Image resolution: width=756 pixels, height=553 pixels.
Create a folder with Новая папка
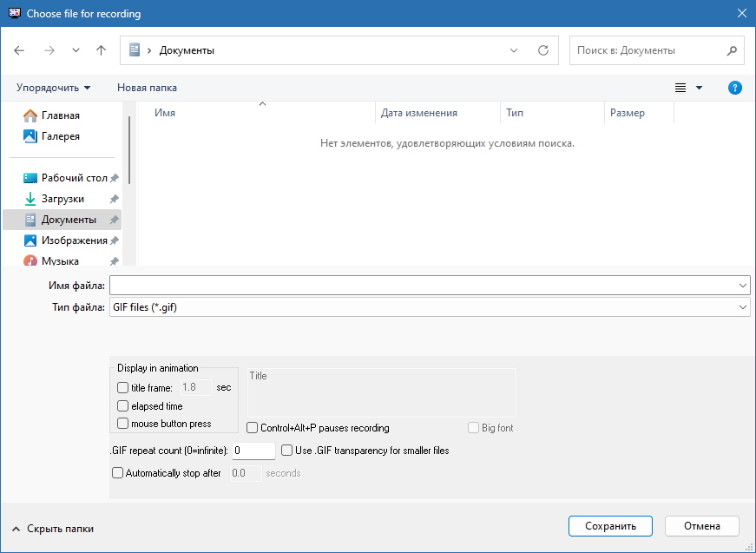[147, 88]
